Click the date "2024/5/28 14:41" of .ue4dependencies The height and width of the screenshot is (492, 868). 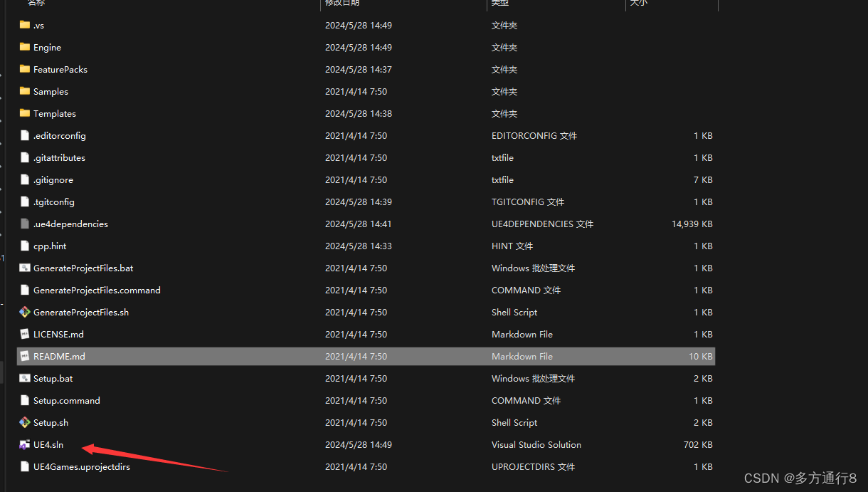pos(359,224)
